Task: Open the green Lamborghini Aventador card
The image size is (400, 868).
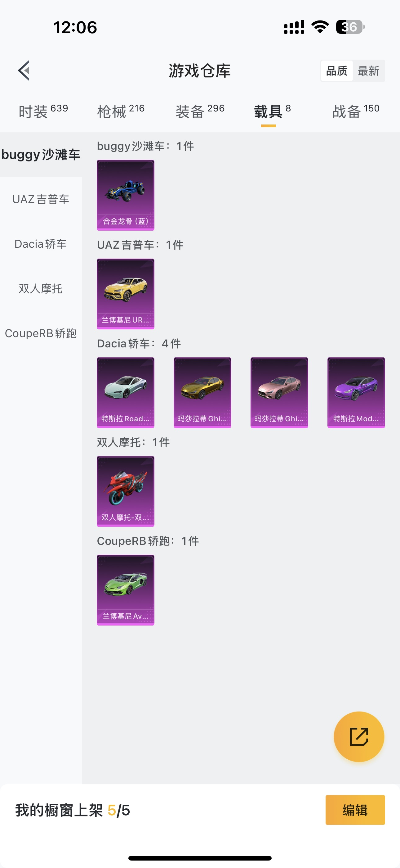Action: [x=126, y=590]
